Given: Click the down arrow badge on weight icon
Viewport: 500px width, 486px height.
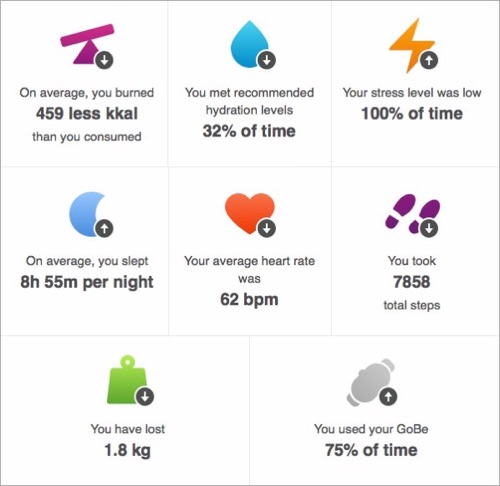Looking at the screenshot, I should point(145,397).
